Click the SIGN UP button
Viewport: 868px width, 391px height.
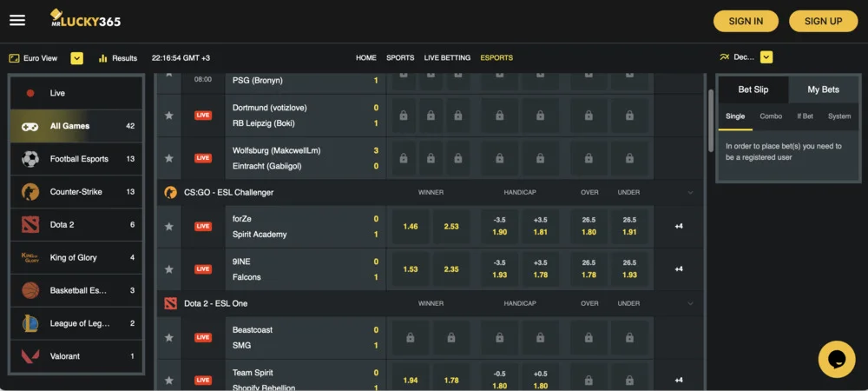pyautogui.click(x=823, y=21)
